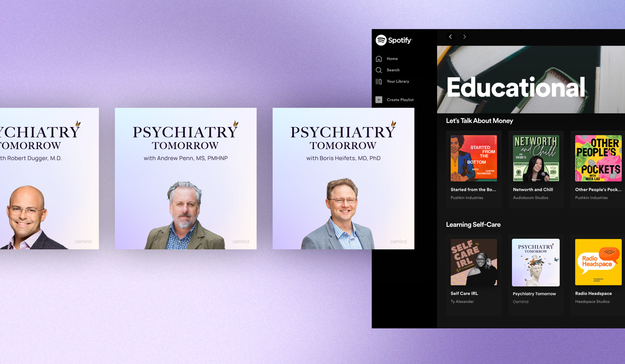Go back with the left arrow
Screen dimensions: 625x364
pos(450,37)
